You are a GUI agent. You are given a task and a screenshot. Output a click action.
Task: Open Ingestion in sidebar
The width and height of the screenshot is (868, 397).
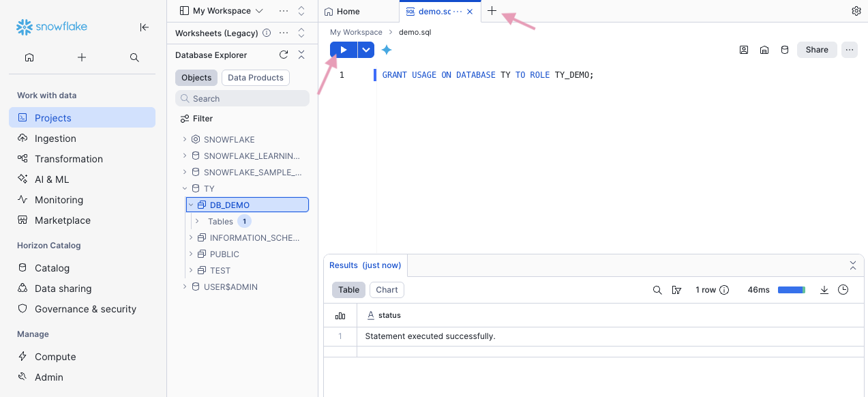pyautogui.click(x=82, y=138)
